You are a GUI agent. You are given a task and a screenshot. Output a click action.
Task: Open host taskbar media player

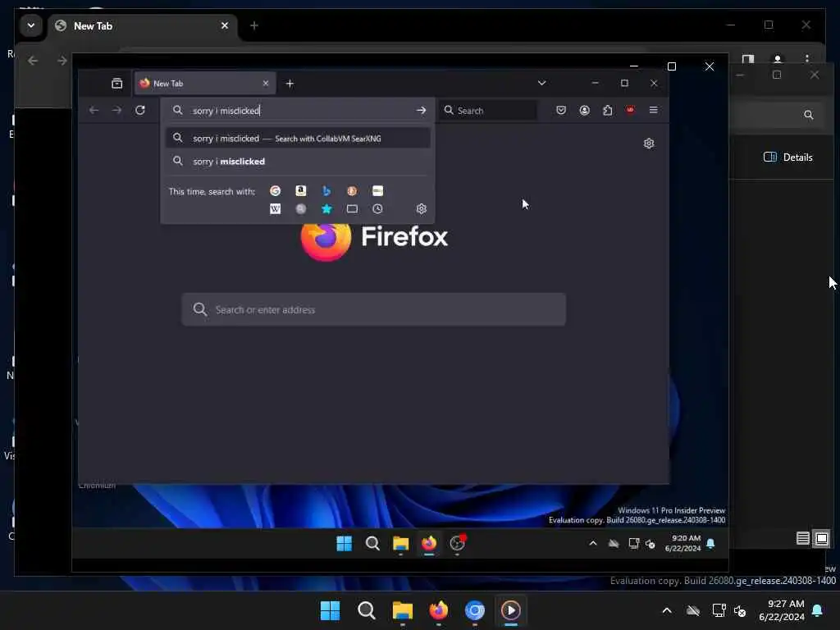(510, 610)
